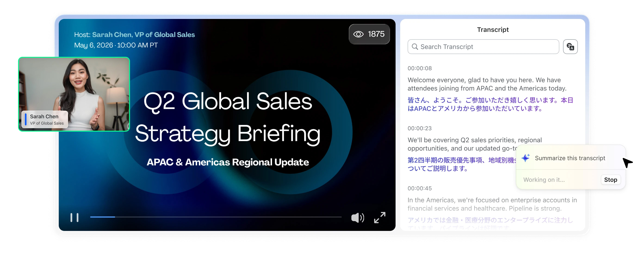Viewport: 644px width, 254px height.
Task: Click the Sarah Chen name badge
Action: pyautogui.click(x=45, y=120)
